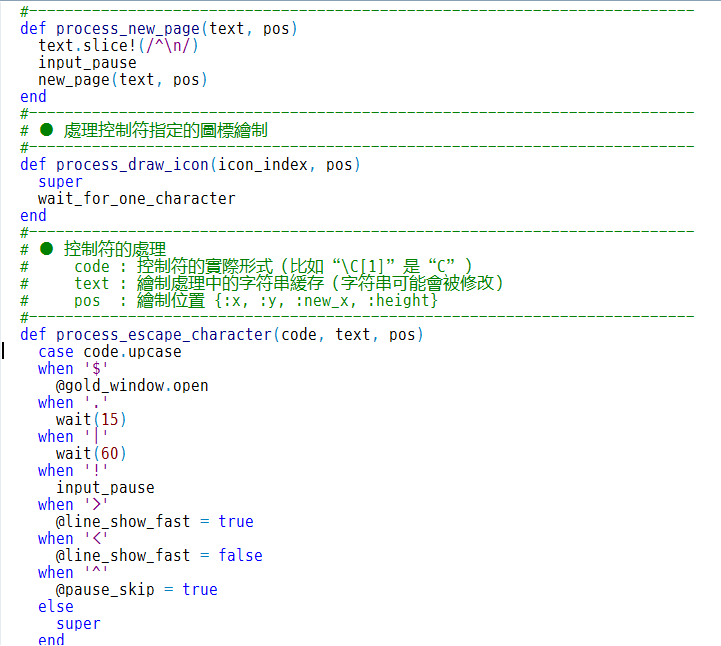Click the 'case code.upcase' line

tap(110, 352)
